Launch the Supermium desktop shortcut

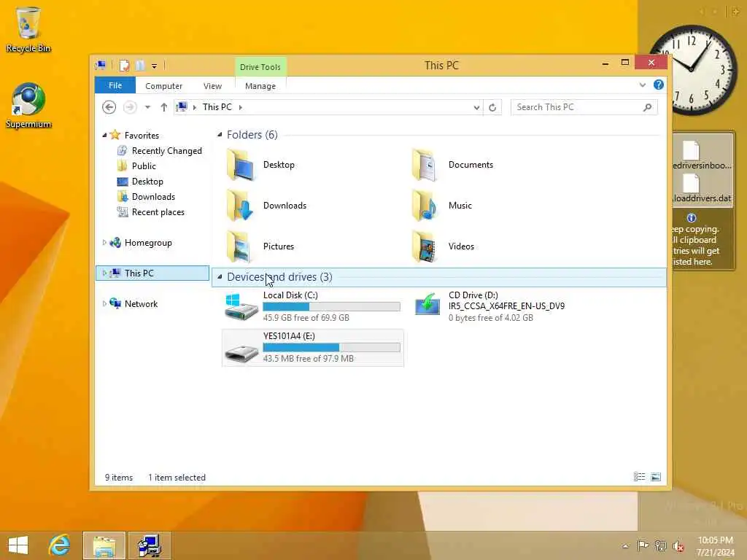28,106
